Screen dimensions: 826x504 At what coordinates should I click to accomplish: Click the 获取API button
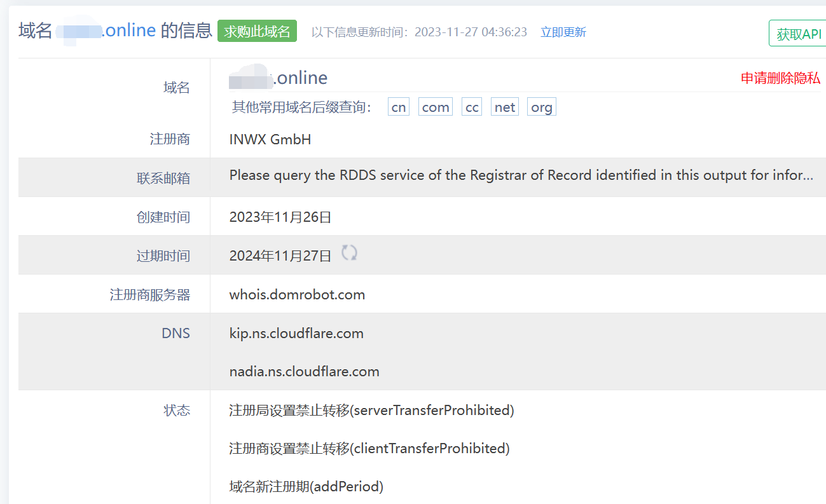tap(799, 34)
